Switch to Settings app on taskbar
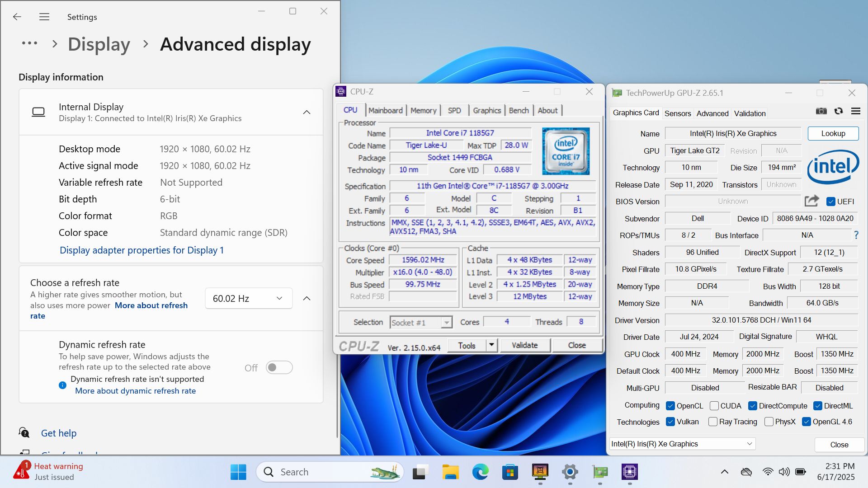 coord(570,472)
